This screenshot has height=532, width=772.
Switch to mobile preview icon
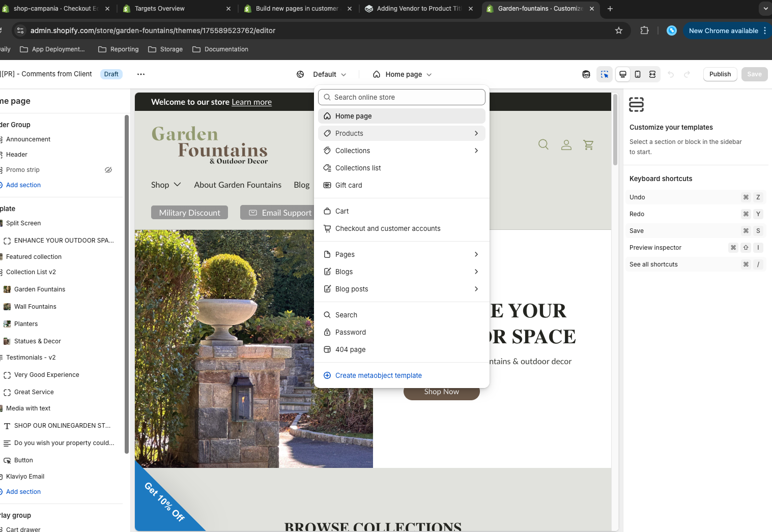point(638,74)
